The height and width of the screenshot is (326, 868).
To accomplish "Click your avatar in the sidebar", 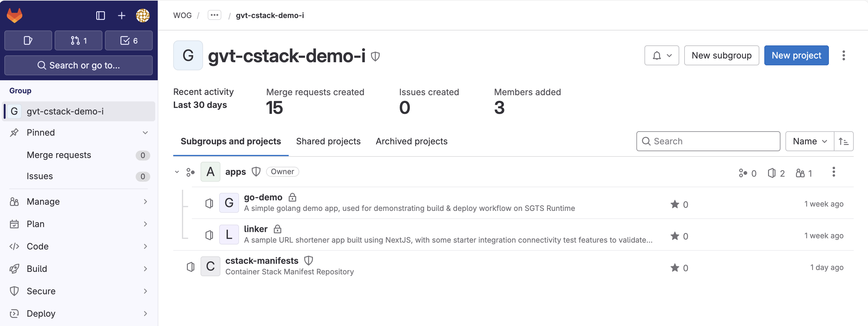I will click(x=143, y=15).
